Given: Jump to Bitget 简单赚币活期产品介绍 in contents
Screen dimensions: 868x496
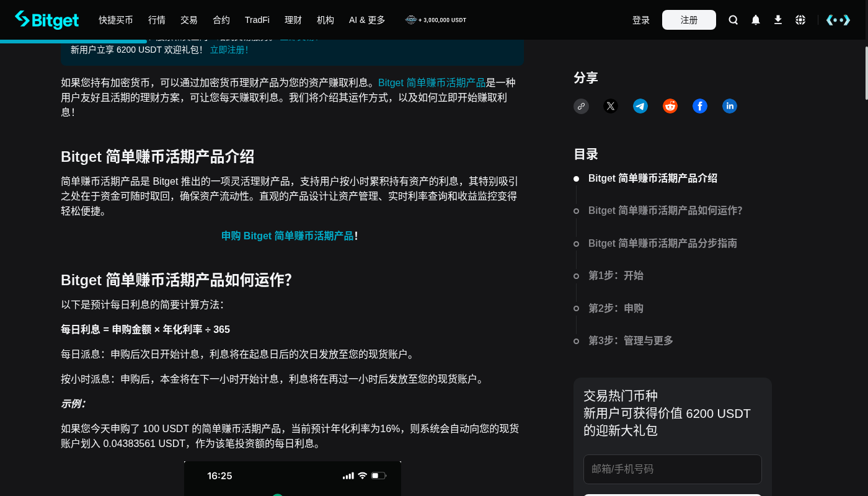Looking at the screenshot, I should point(653,178).
